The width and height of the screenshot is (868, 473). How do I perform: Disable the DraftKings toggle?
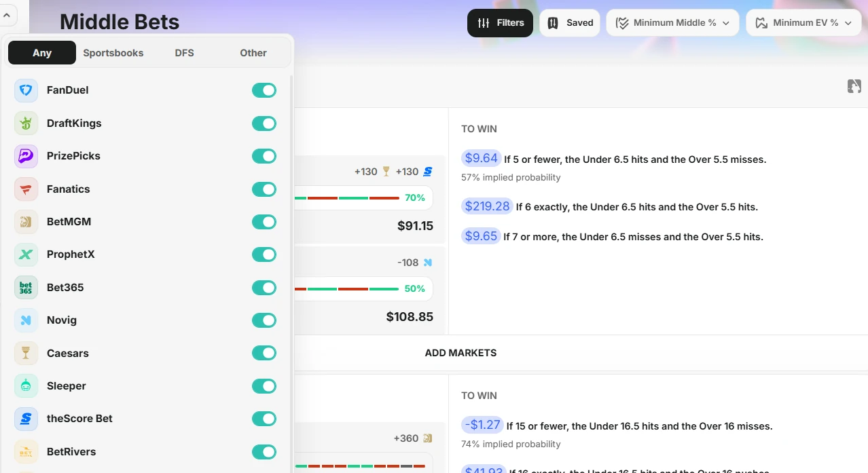[264, 124]
